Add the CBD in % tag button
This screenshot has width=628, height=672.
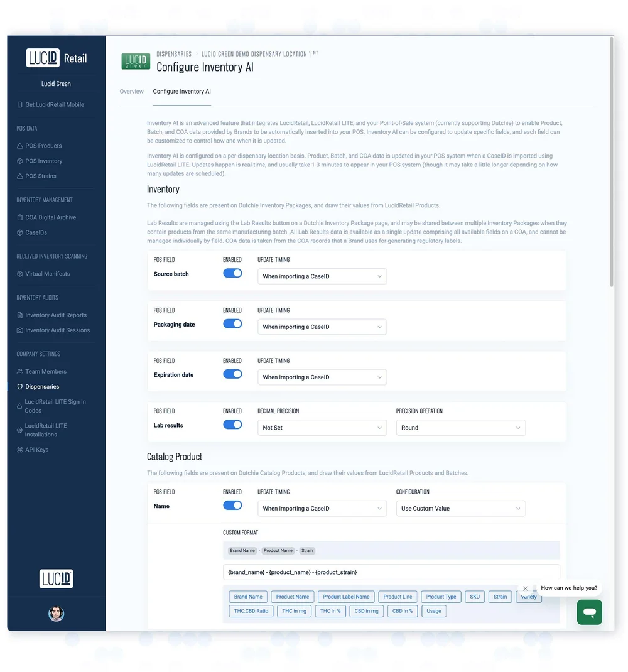pyautogui.click(x=403, y=611)
